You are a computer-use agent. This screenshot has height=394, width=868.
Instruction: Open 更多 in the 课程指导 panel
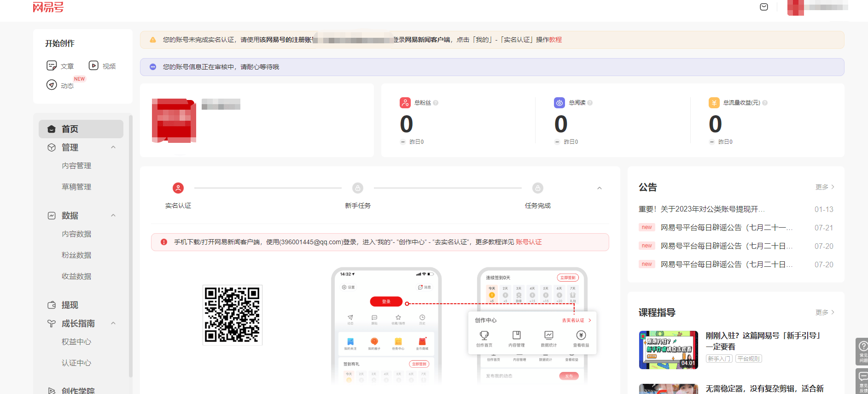(x=825, y=312)
